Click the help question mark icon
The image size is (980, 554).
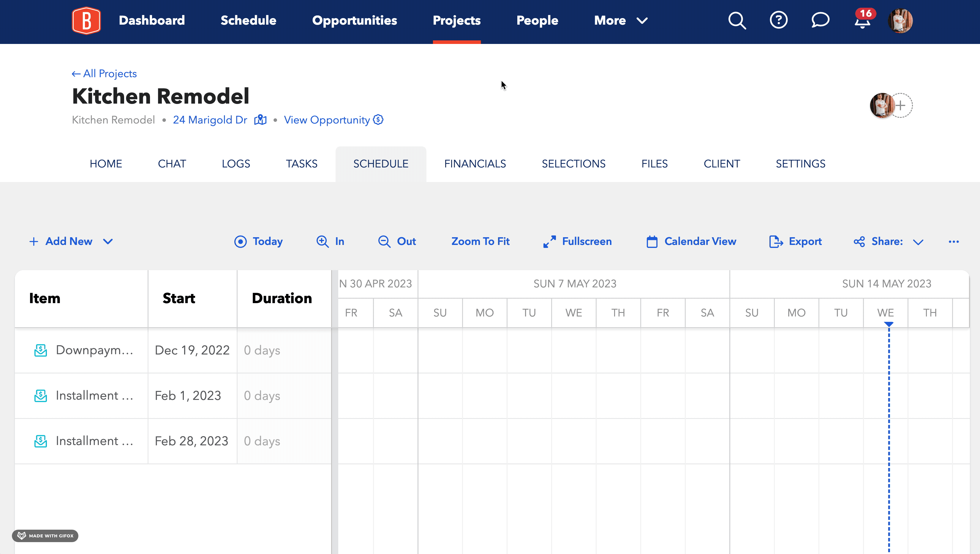pos(779,20)
